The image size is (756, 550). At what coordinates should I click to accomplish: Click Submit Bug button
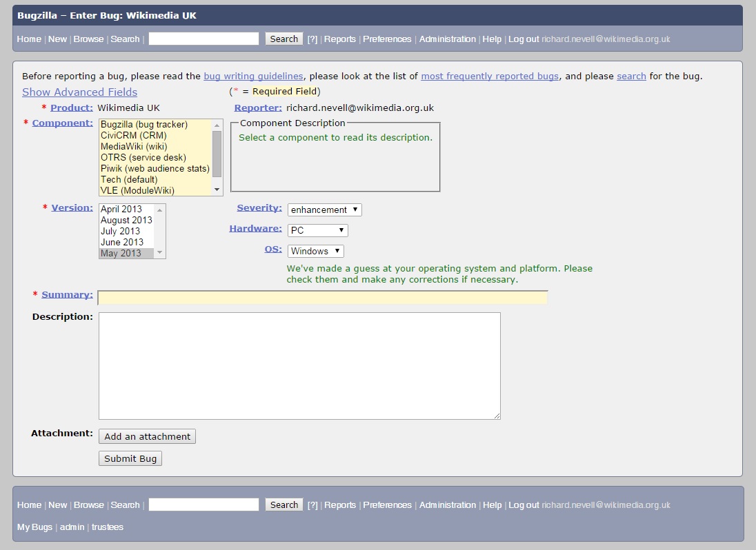130,458
